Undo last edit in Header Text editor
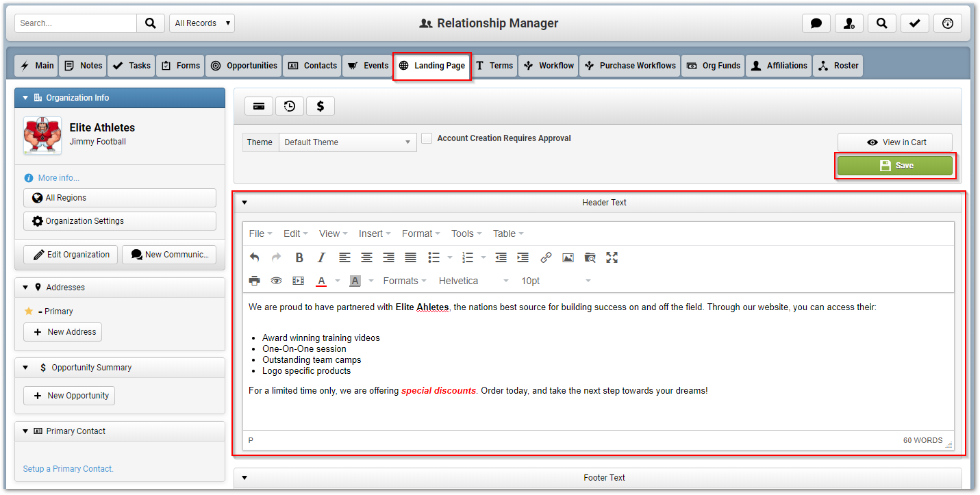 (x=255, y=257)
